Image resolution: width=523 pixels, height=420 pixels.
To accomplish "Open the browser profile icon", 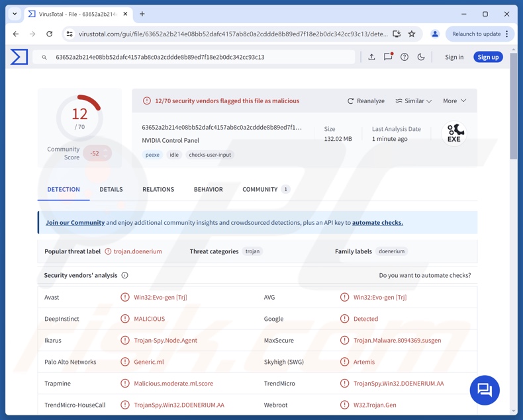I will click(435, 34).
